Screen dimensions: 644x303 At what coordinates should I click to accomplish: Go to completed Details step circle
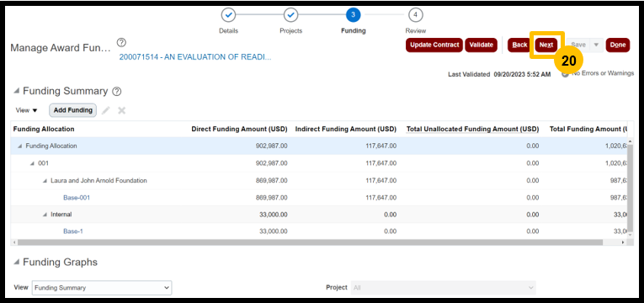tap(228, 15)
